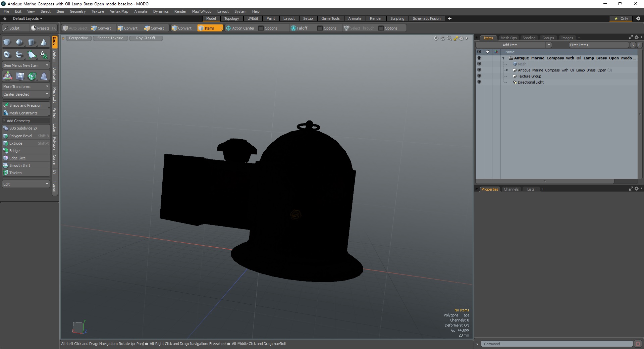The height and width of the screenshot is (349, 644).
Task: Click the viewport pan move icon
Action: (x=436, y=38)
